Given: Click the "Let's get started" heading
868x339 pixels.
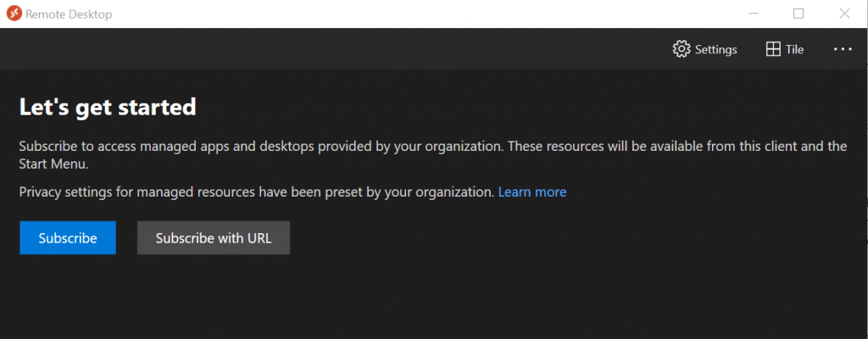Looking at the screenshot, I should (x=108, y=106).
